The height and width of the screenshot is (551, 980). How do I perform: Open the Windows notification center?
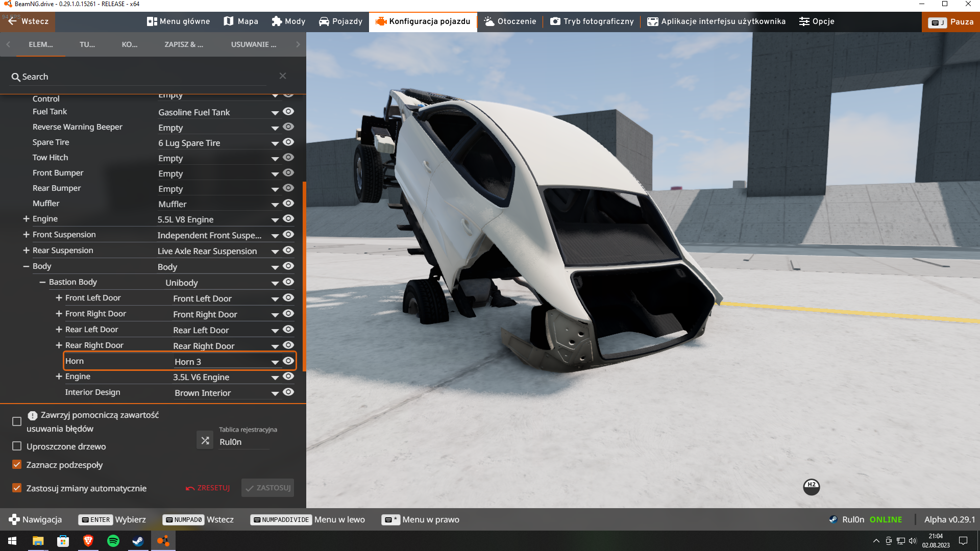pos(963,541)
